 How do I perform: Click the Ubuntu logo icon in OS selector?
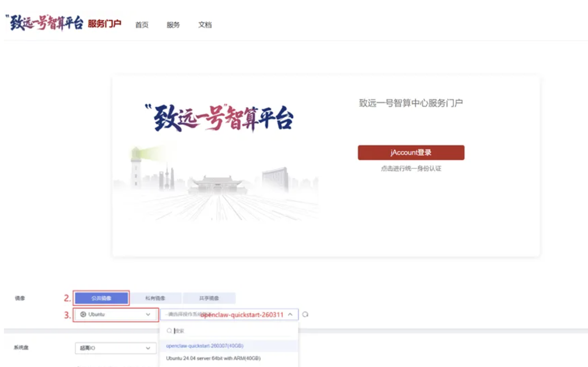pyautogui.click(x=83, y=314)
